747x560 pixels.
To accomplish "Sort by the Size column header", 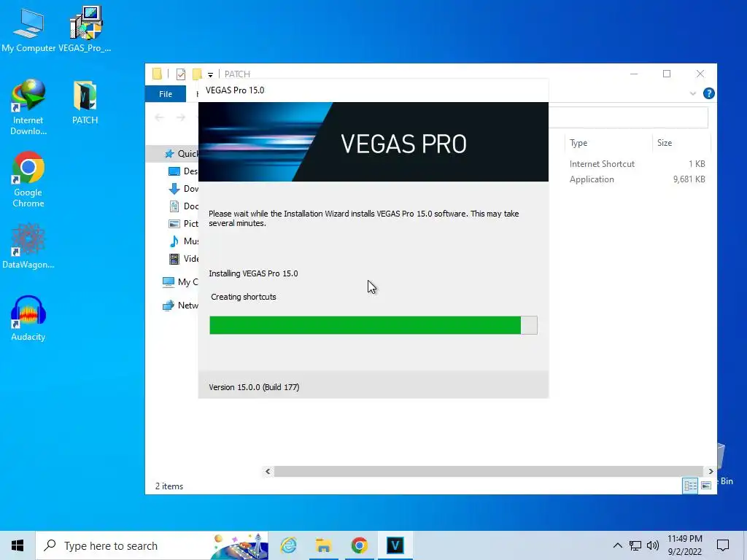I will [681, 143].
